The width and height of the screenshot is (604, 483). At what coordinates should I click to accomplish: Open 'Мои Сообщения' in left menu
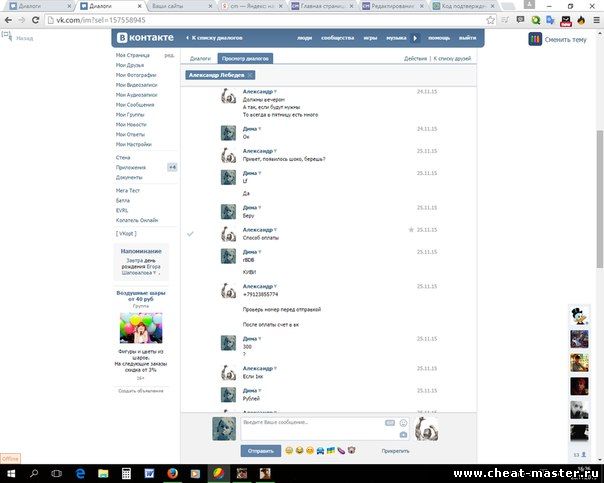[x=135, y=104]
